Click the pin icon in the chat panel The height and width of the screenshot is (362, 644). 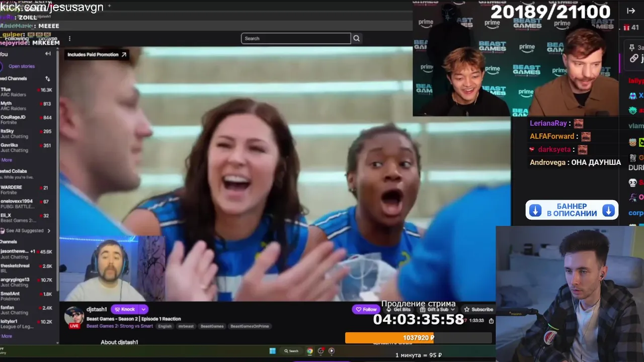(632, 47)
